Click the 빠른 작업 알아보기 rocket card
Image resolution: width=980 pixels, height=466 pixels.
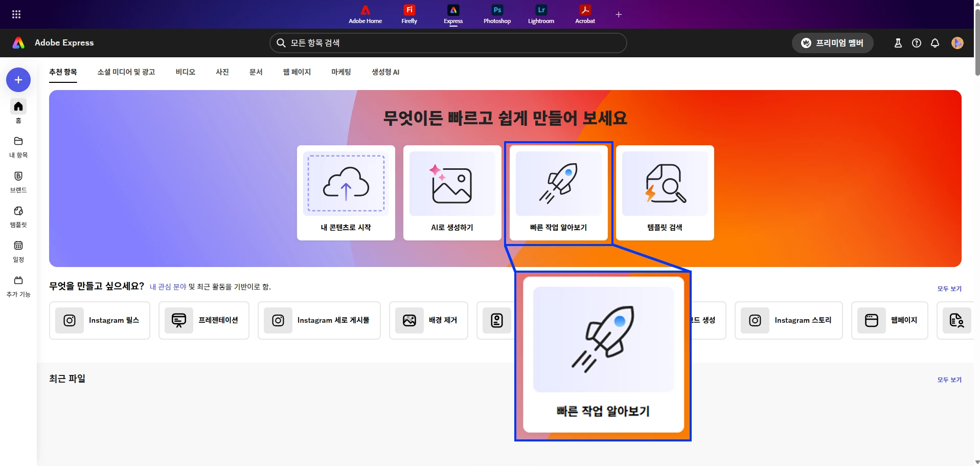coord(559,193)
